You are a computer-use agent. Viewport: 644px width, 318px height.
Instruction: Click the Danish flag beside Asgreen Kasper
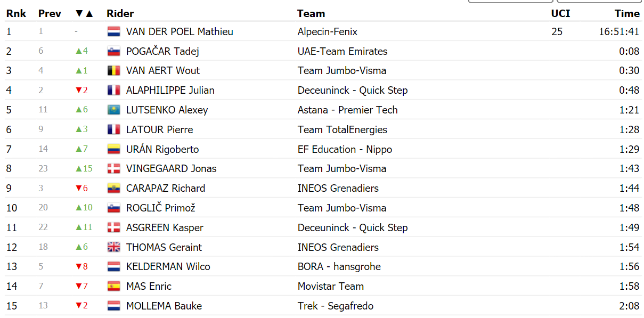pos(114,227)
